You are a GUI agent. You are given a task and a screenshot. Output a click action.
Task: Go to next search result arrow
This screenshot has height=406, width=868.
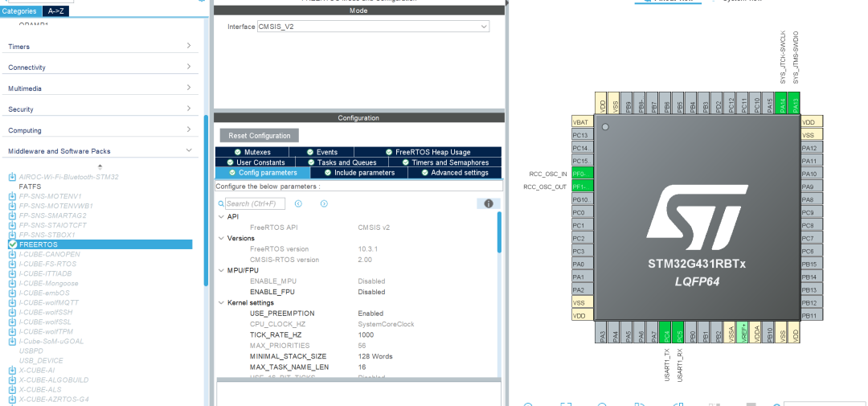pos(324,204)
